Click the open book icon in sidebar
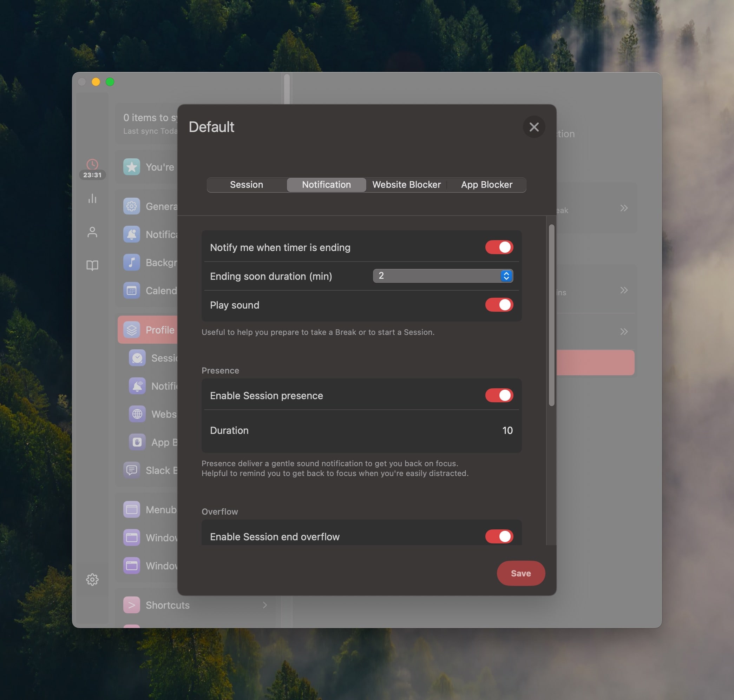Image resolution: width=734 pixels, height=700 pixels. [x=92, y=265]
